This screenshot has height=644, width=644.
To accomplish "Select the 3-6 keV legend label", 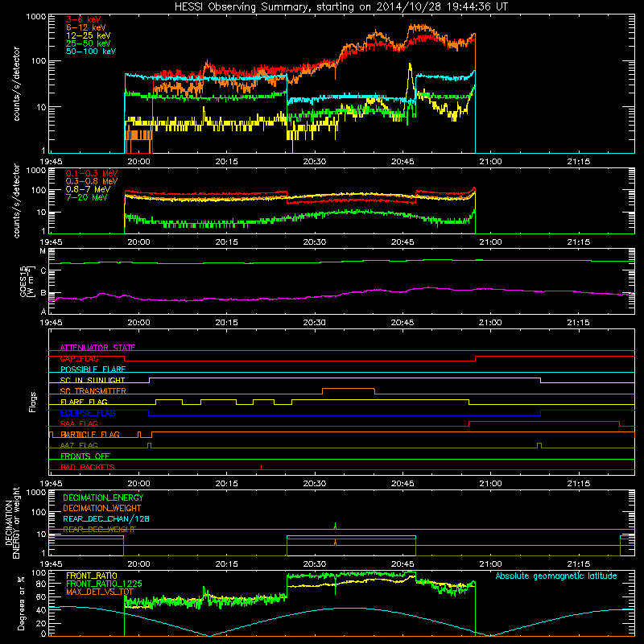I will point(84,19).
